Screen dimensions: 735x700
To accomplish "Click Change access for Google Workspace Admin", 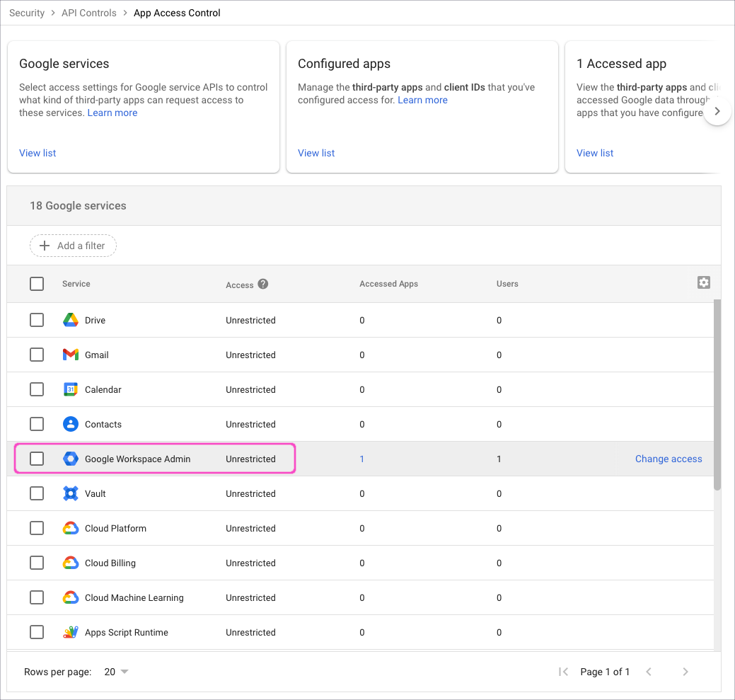I will tap(669, 459).
